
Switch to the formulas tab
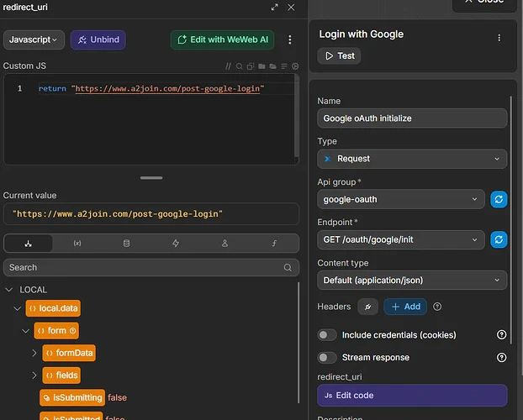(x=274, y=244)
